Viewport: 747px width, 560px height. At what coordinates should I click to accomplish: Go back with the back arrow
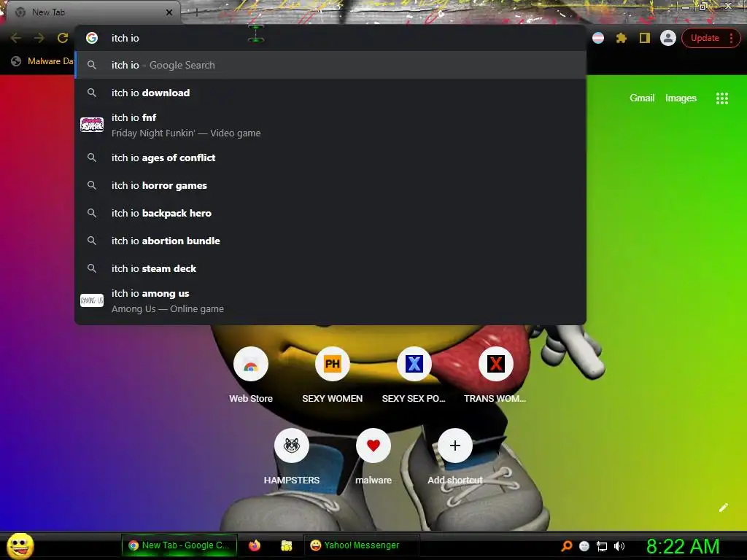(16, 38)
